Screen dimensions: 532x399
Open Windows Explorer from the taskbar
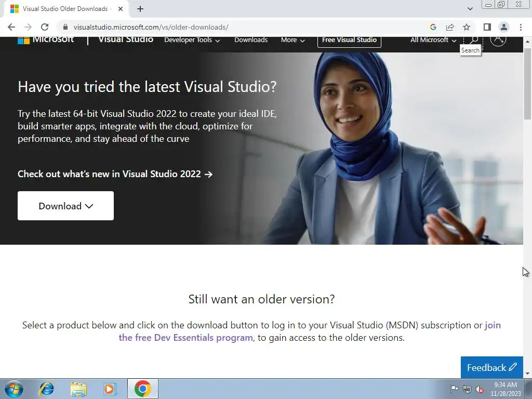coord(78,389)
